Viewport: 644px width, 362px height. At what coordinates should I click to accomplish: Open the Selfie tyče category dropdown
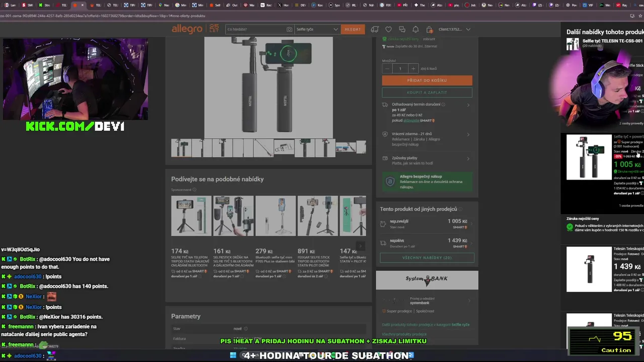click(x=317, y=29)
